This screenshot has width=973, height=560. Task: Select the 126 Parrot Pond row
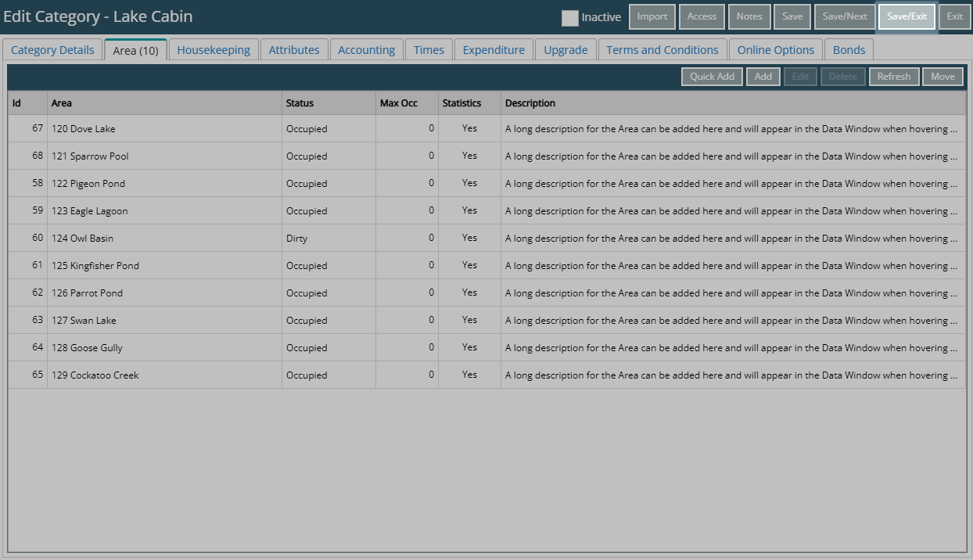pos(487,293)
